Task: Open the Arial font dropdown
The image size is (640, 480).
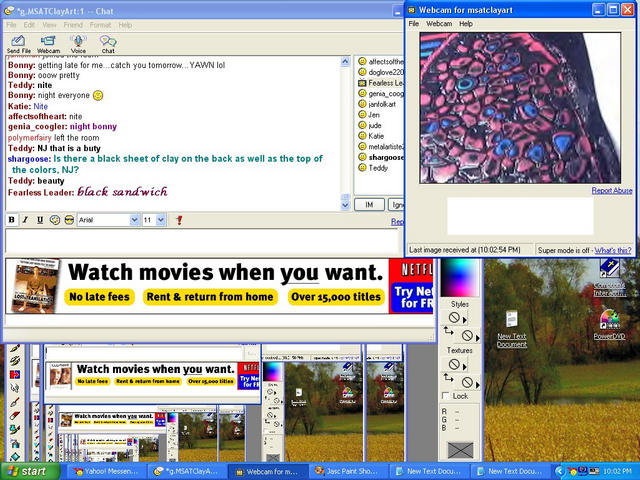Action: coord(134,220)
